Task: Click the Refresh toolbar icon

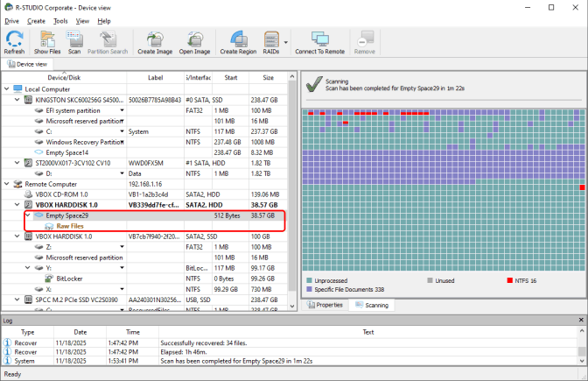Action: (14, 42)
